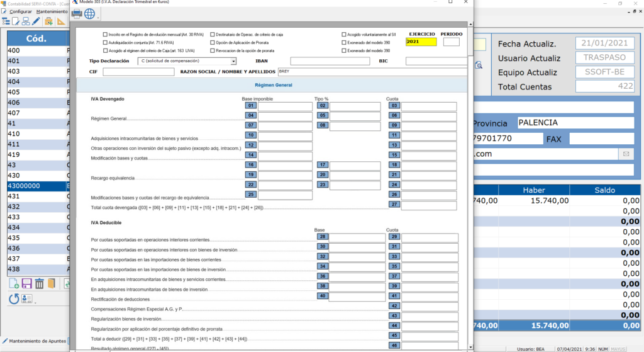Check 'Inscrito en el Registro de devolución mensual'
Image resolution: width=644 pixels, height=352 pixels.
click(105, 35)
